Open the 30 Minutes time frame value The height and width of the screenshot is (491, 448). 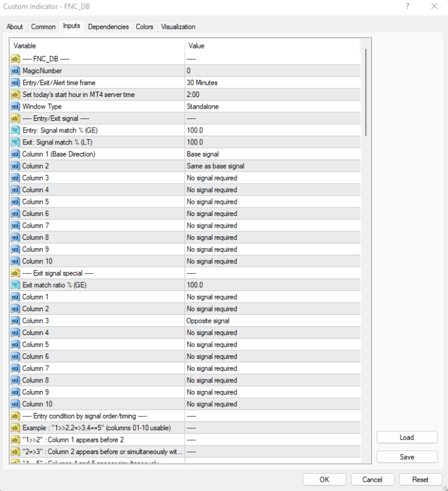(x=272, y=83)
